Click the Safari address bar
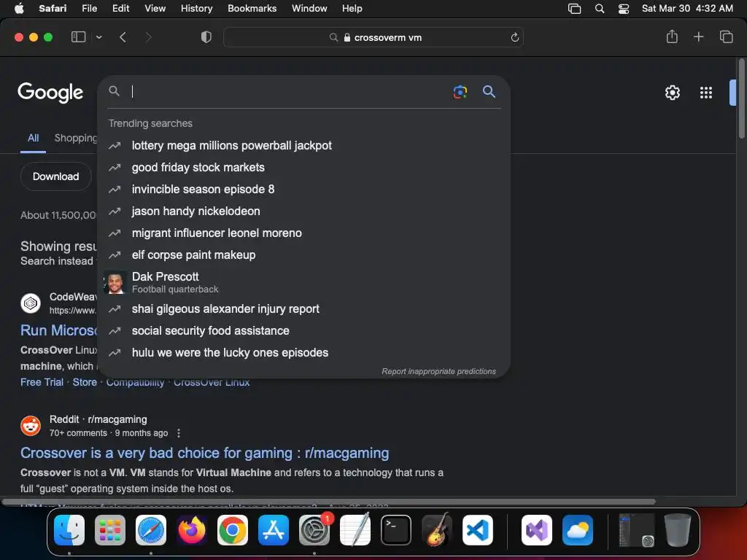The width and height of the screenshot is (747, 560). [373, 37]
